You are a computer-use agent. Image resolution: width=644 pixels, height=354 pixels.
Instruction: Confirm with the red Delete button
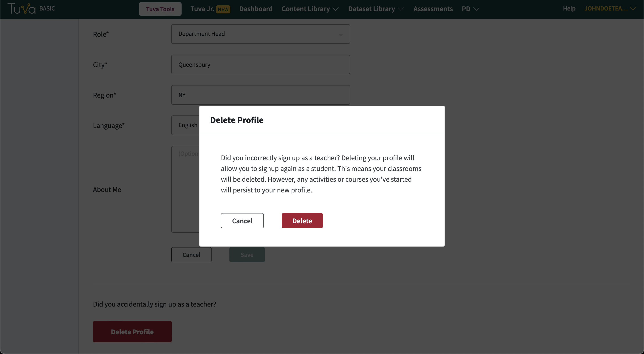click(x=302, y=221)
